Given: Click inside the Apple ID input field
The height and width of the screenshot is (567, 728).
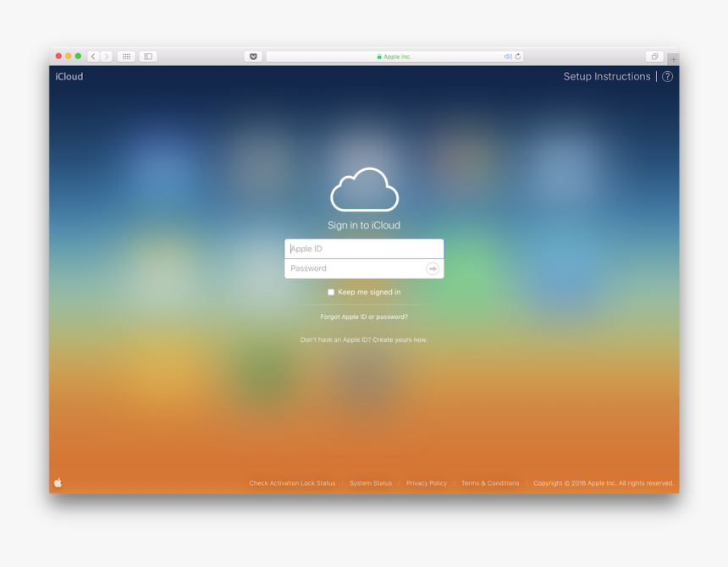Looking at the screenshot, I should 364,248.
